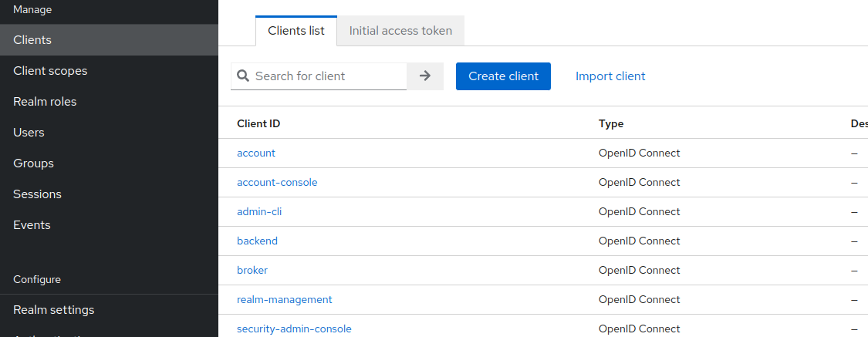
Task: Open Client scopes in the sidebar
Action: click(x=109, y=71)
